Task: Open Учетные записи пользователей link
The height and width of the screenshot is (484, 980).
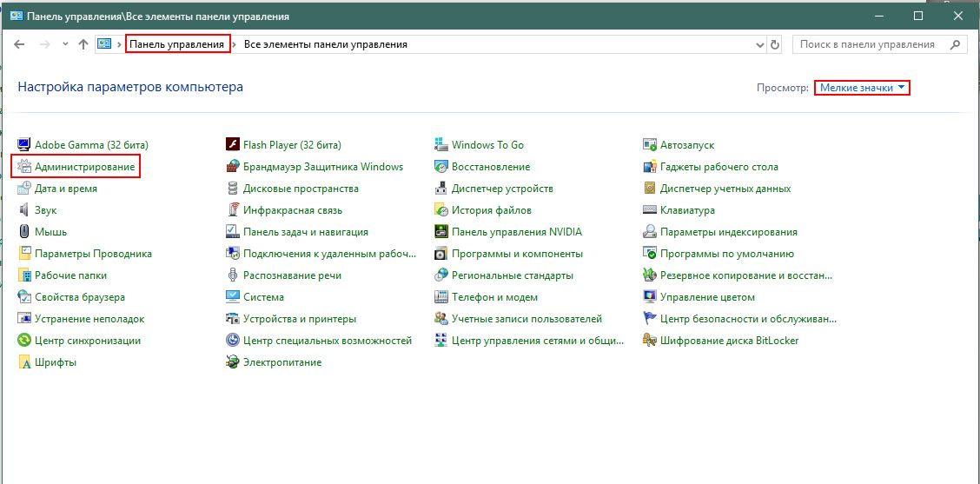Action: [526, 319]
